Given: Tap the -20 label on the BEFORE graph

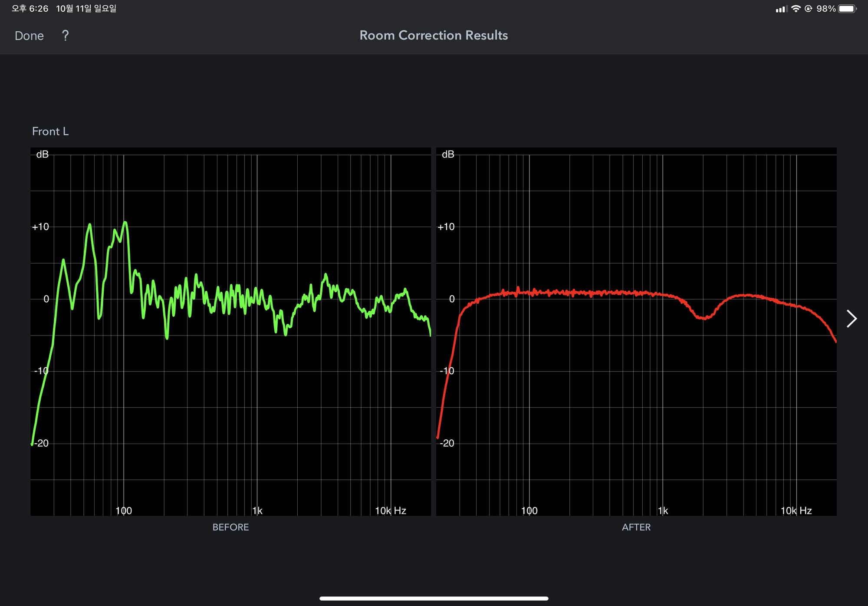Looking at the screenshot, I should point(42,443).
